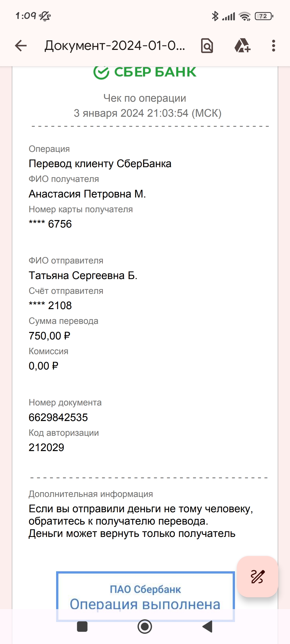Image resolution: width=290 pixels, height=644 pixels.
Task: Tap the muted notifications icon in the status bar
Action: [x=45, y=16]
